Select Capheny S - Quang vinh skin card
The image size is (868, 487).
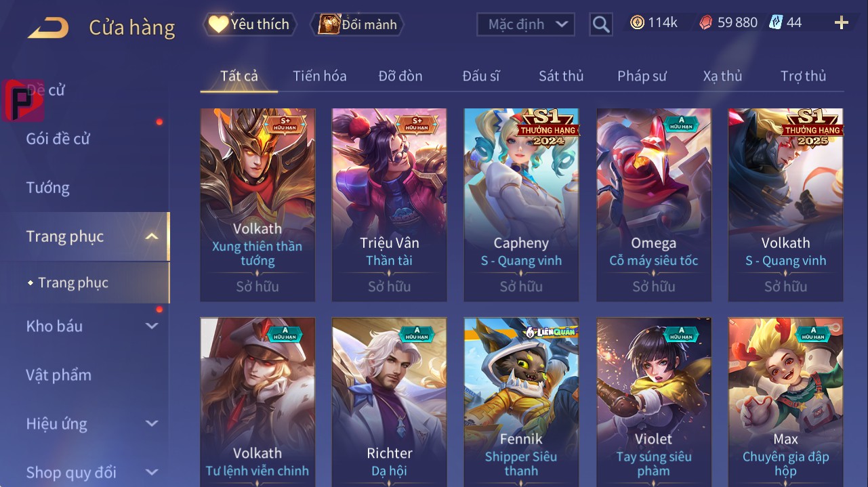(x=521, y=205)
